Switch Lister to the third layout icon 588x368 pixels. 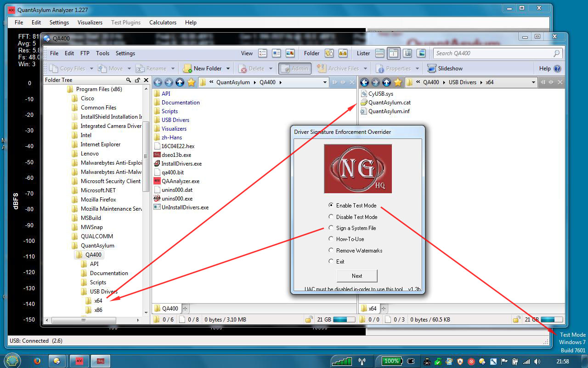[407, 53]
